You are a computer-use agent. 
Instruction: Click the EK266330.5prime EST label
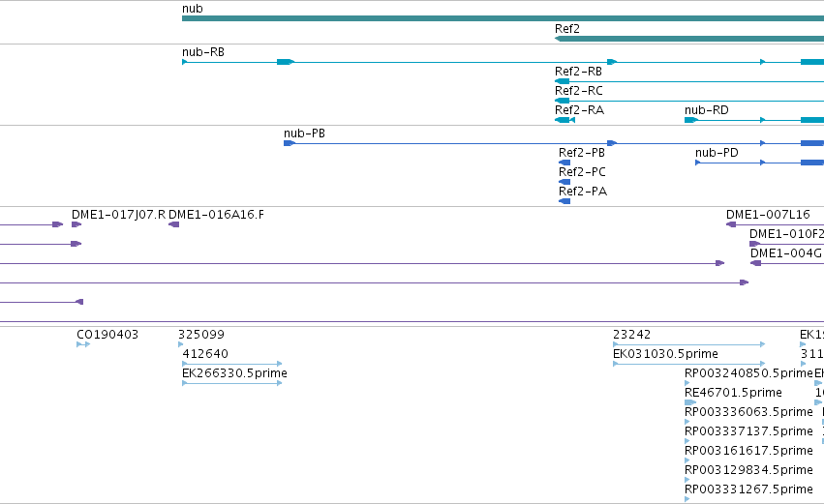234,373
